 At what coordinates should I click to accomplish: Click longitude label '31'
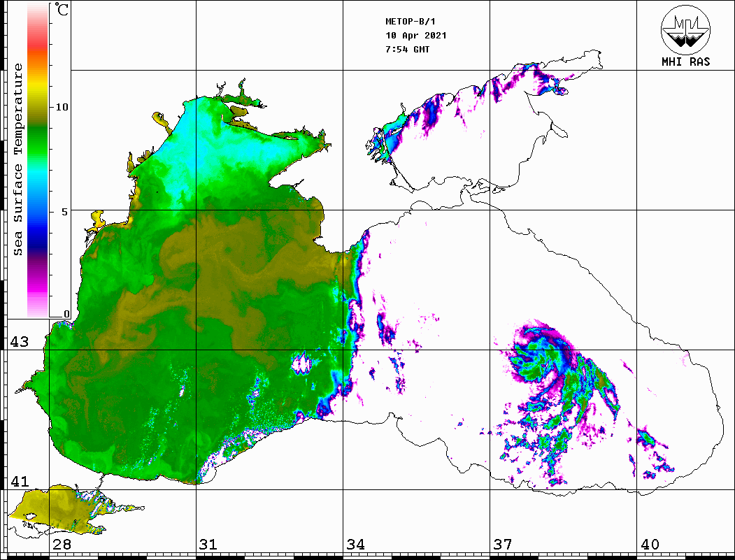pyautogui.click(x=208, y=544)
